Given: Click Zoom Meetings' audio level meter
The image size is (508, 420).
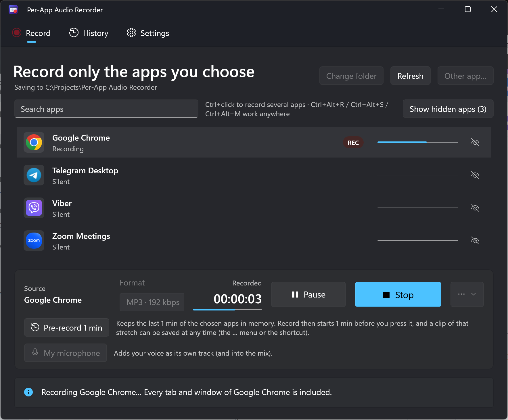Looking at the screenshot, I should tap(417, 241).
